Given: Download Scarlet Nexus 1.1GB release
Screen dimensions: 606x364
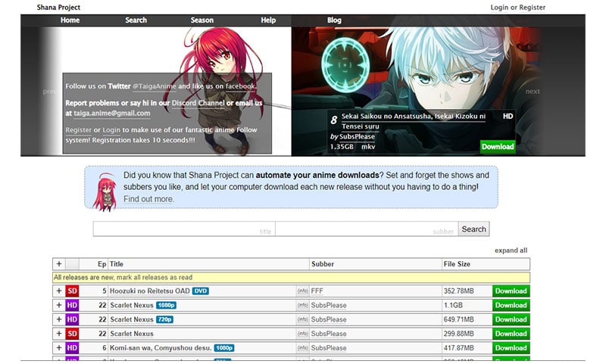Looking at the screenshot, I should click(511, 305).
